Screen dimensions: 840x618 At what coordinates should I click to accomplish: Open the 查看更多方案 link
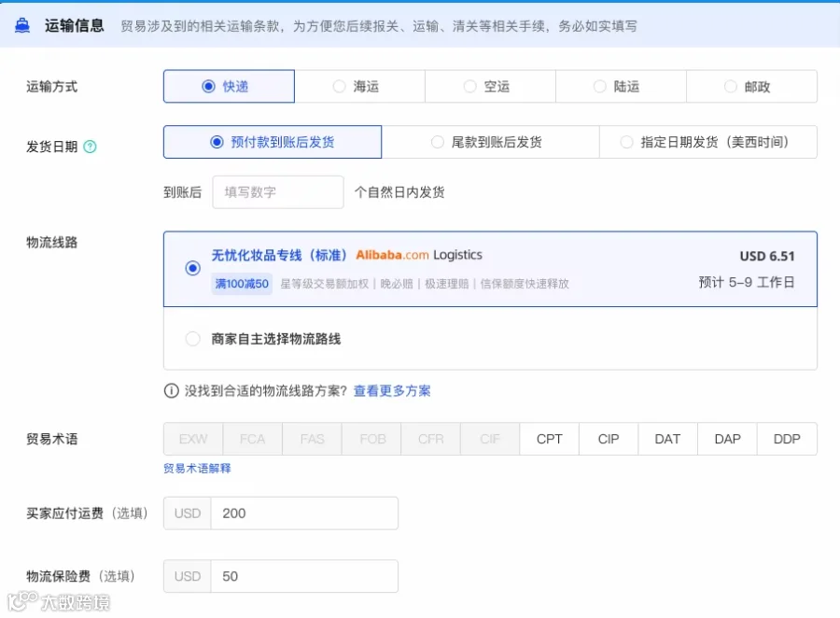pos(392,391)
